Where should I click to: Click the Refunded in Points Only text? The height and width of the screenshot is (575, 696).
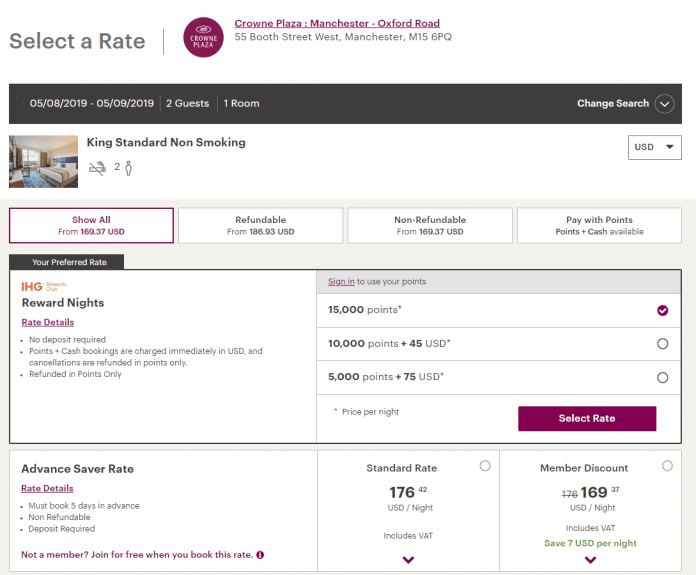point(75,374)
